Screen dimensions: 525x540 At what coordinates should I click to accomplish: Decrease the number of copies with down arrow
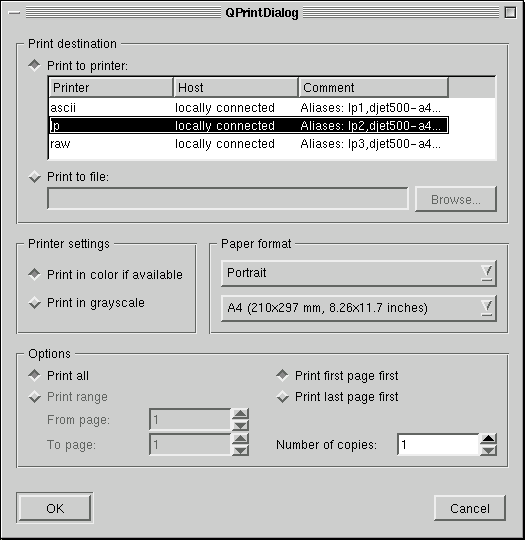coord(488,450)
